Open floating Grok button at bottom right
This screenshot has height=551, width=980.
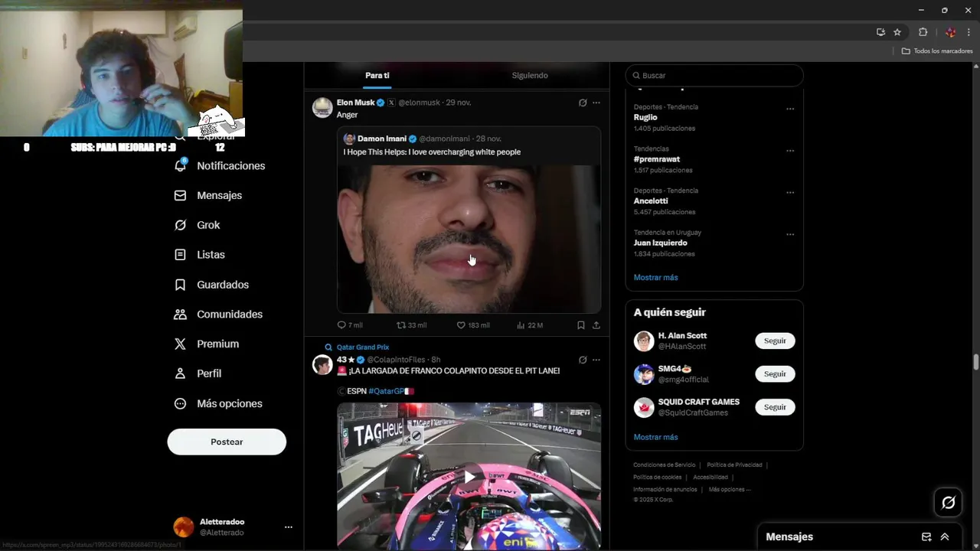coord(949,503)
